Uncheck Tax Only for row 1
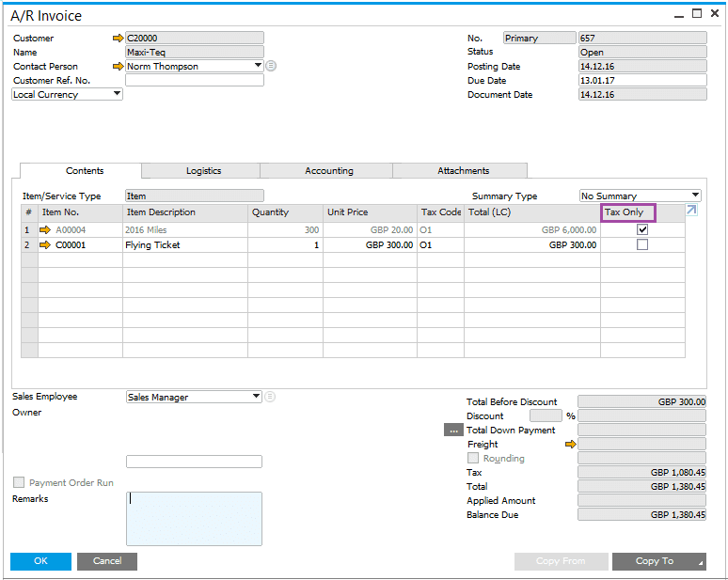 click(642, 229)
